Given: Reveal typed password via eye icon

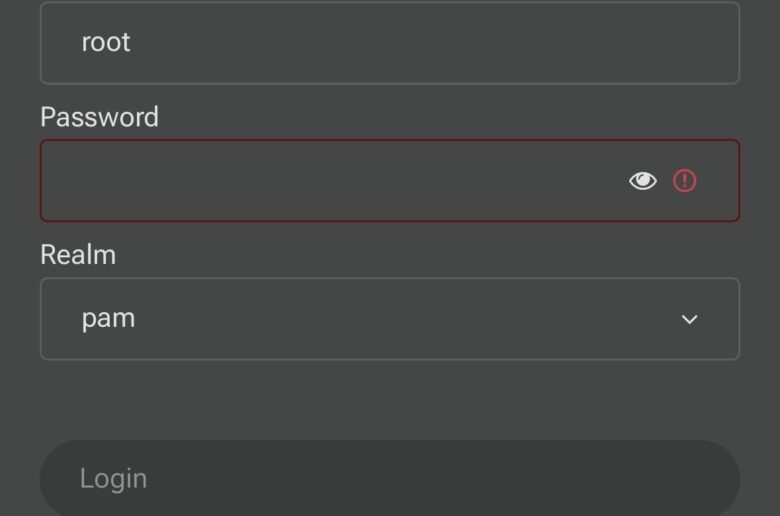Looking at the screenshot, I should point(643,181).
